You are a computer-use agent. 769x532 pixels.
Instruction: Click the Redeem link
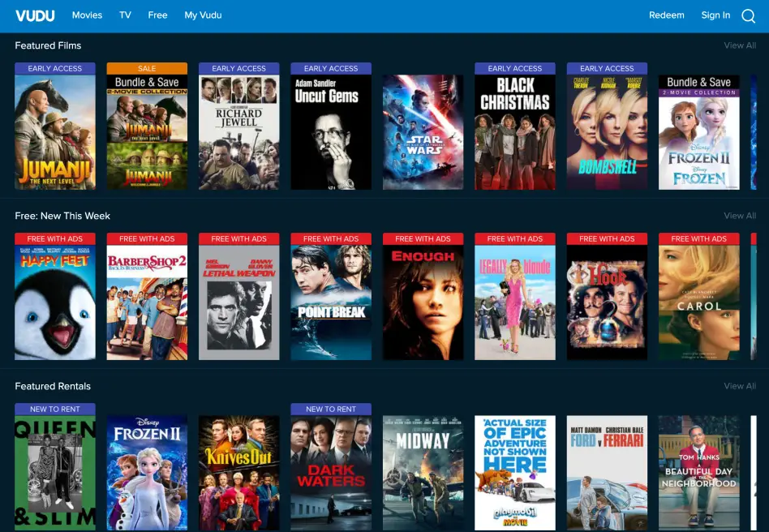pyautogui.click(x=667, y=15)
